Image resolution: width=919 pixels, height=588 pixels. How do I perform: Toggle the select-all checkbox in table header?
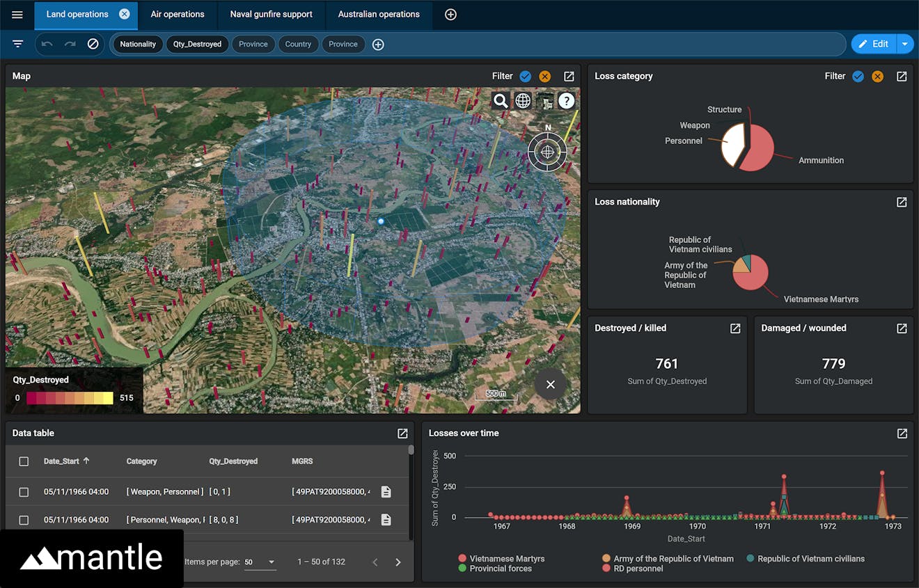[x=24, y=461]
